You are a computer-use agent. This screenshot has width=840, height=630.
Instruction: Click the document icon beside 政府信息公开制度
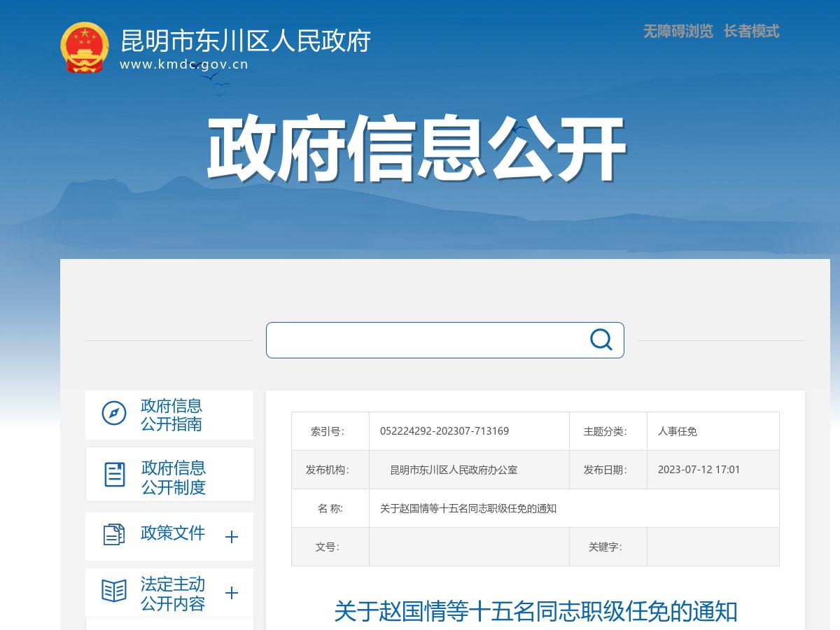tap(114, 475)
